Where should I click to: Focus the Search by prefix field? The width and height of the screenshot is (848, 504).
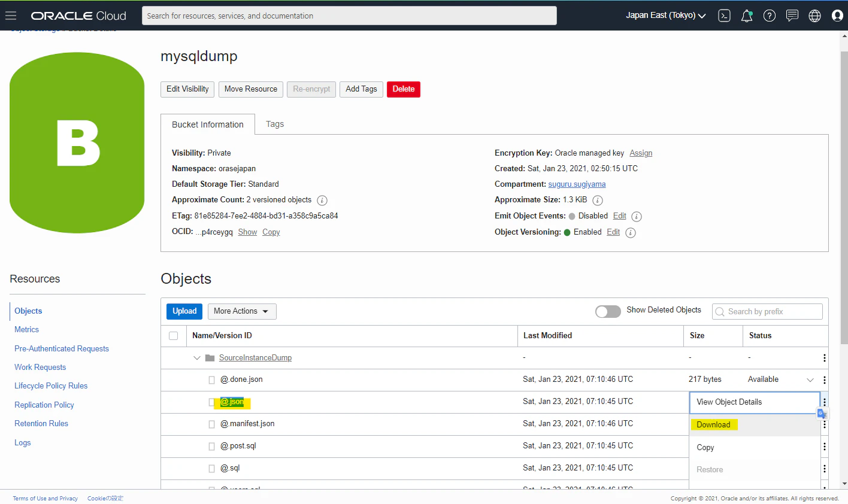click(767, 312)
